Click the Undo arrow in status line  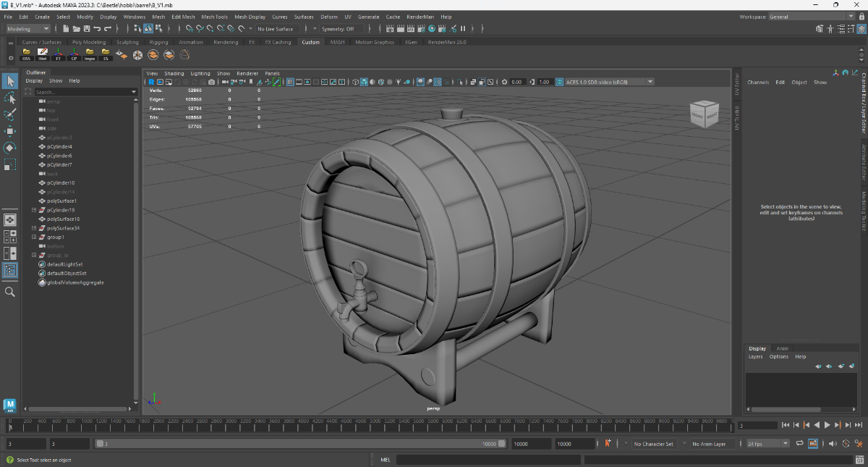coord(97,29)
